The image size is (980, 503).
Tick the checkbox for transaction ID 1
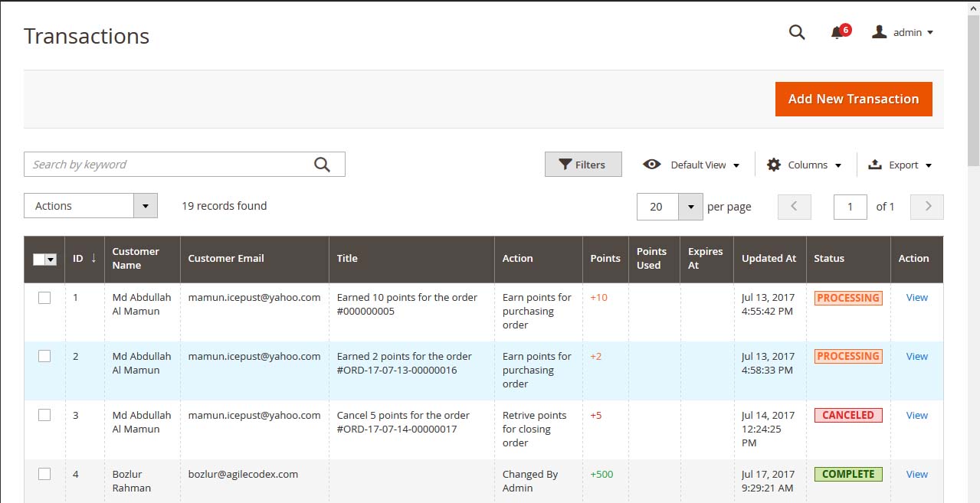tap(44, 298)
